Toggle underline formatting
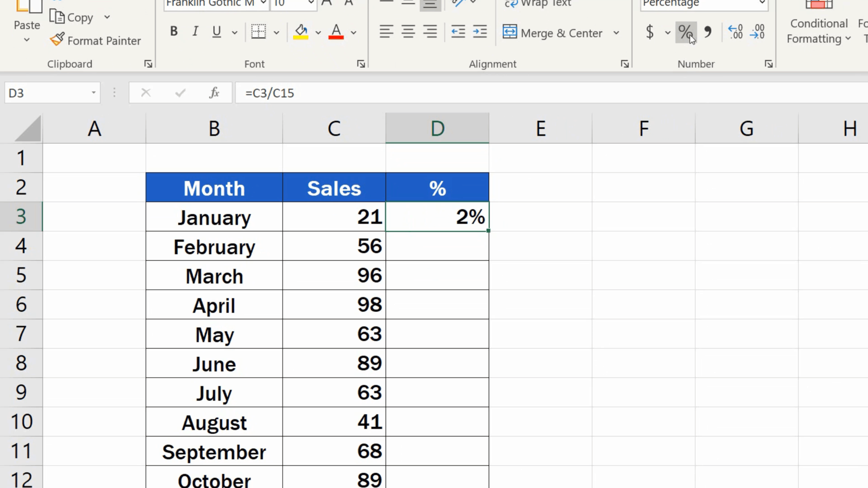The width and height of the screenshot is (868, 488). click(216, 31)
